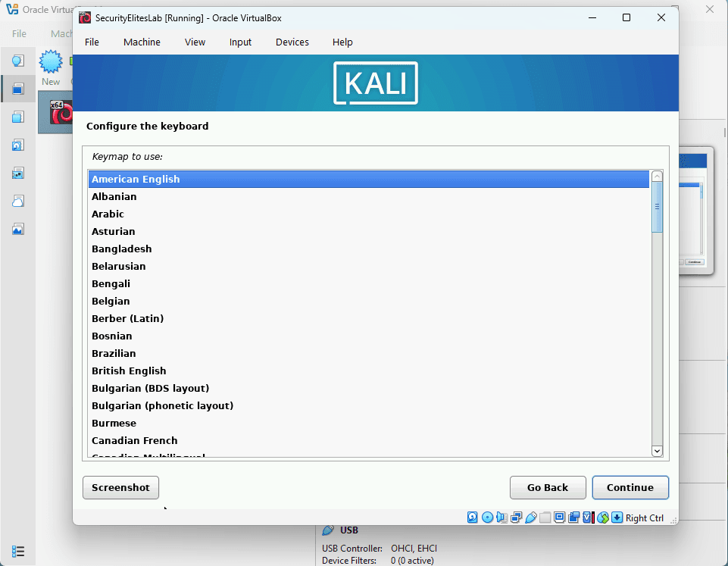Click the Screenshot button
This screenshot has height=566, width=728.
click(x=120, y=487)
